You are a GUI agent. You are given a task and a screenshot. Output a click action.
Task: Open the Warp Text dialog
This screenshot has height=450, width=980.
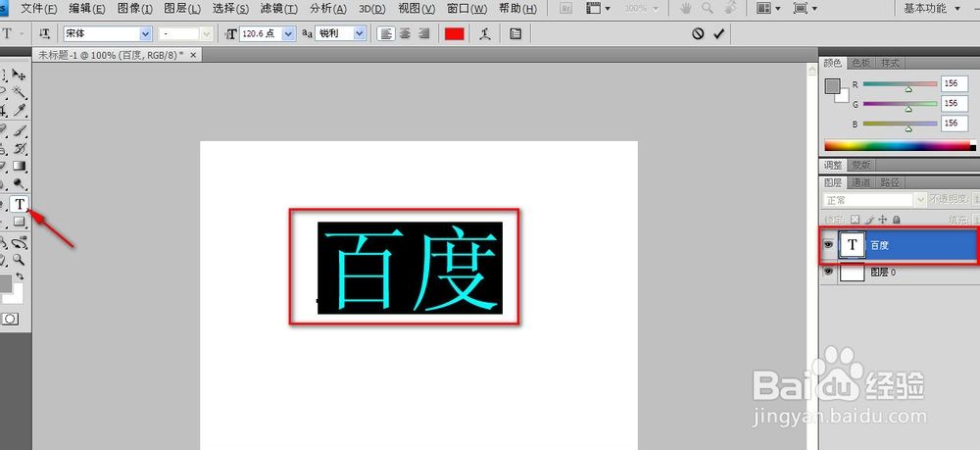coord(485,33)
